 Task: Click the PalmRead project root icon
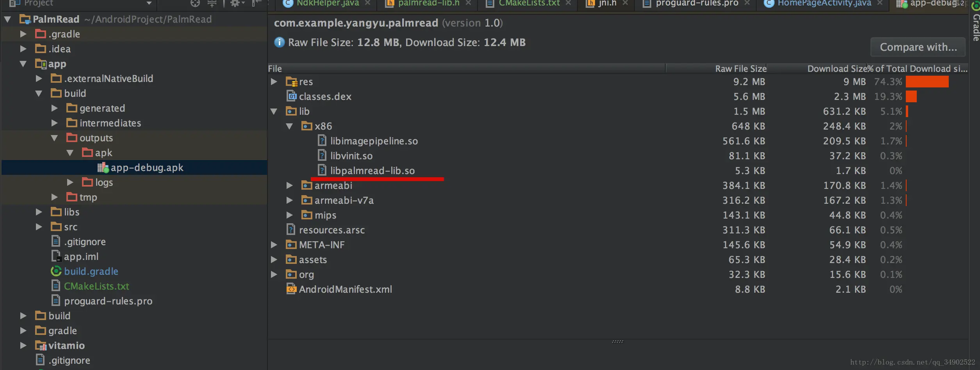click(25, 19)
